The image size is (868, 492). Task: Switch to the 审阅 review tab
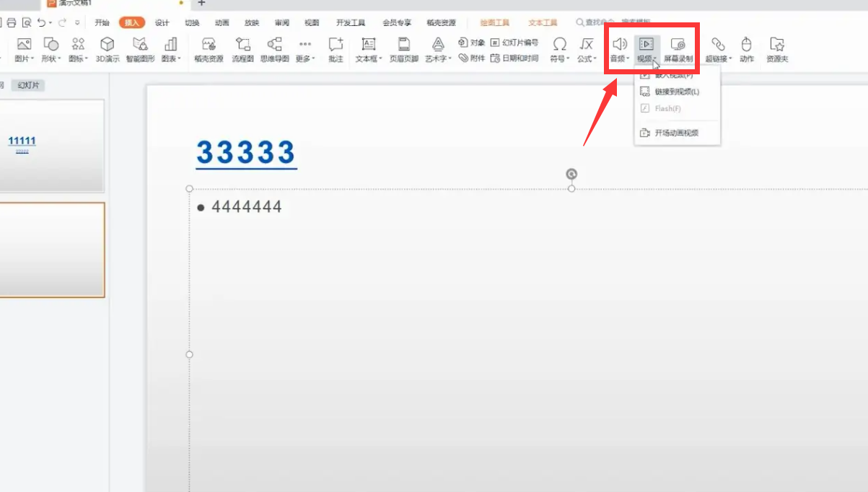281,23
